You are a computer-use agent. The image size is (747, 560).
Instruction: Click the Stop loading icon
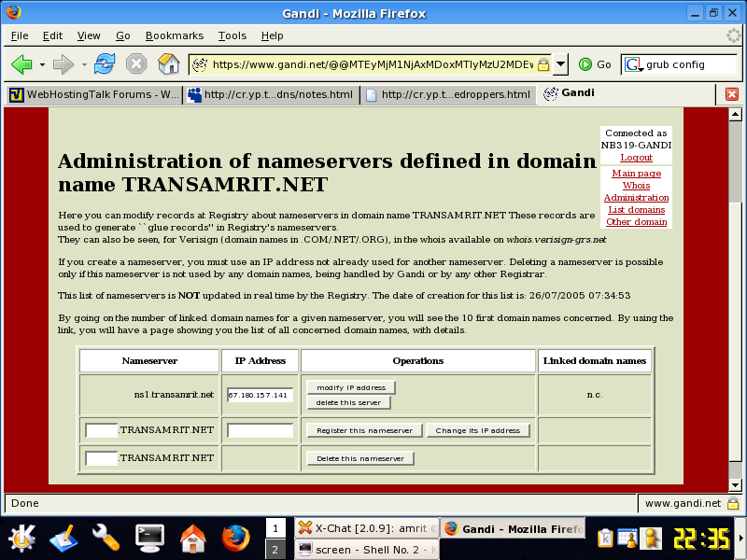(x=136, y=63)
